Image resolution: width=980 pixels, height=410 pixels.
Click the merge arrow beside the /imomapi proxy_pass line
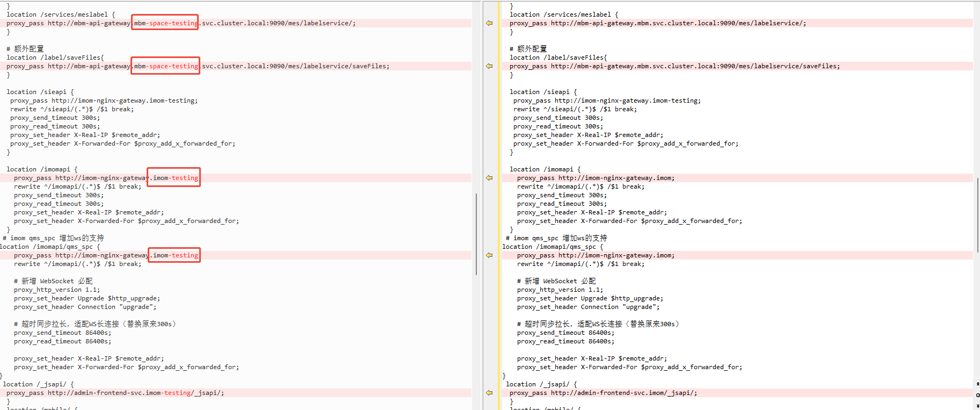tap(489, 178)
